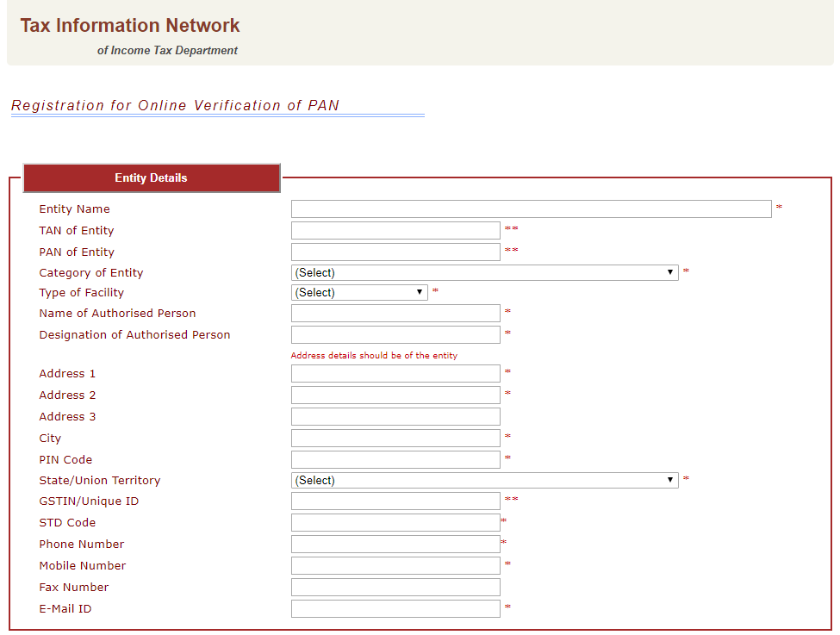Click the PIN Code input field
840x635 pixels.
pos(395,459)
